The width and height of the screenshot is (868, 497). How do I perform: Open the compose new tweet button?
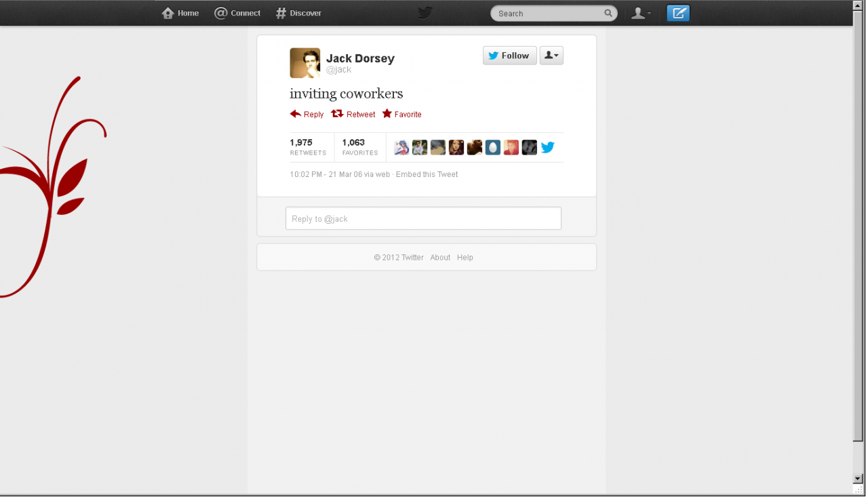pyautogui.click(x=678, y=13)
